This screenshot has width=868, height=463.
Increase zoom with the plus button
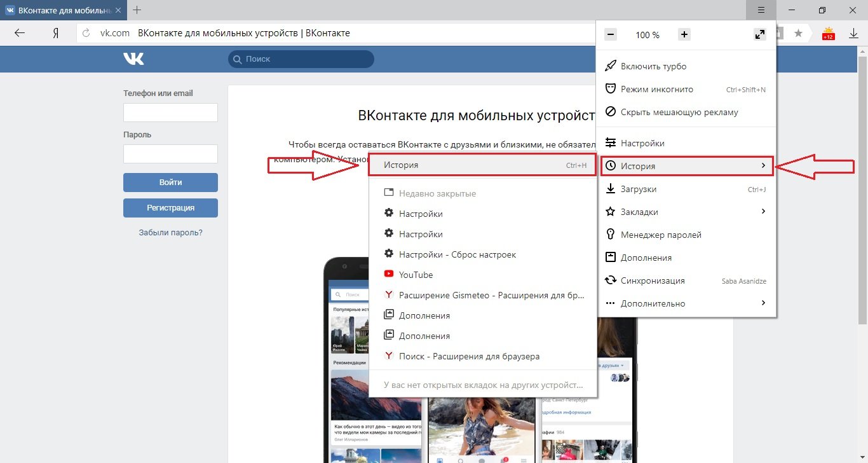(684, 34)
